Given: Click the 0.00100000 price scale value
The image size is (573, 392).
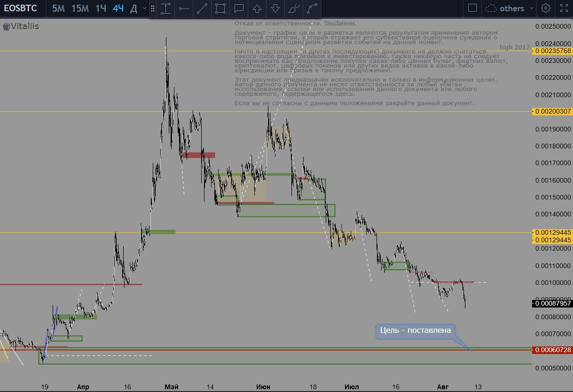Looking at the screenshot, I should pyautogui.click(x=553, y=283).
